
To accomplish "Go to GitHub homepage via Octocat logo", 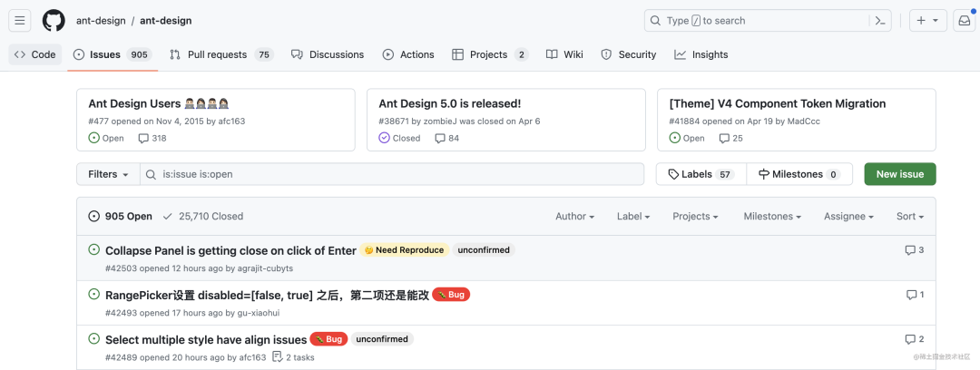I will [54, 21].
